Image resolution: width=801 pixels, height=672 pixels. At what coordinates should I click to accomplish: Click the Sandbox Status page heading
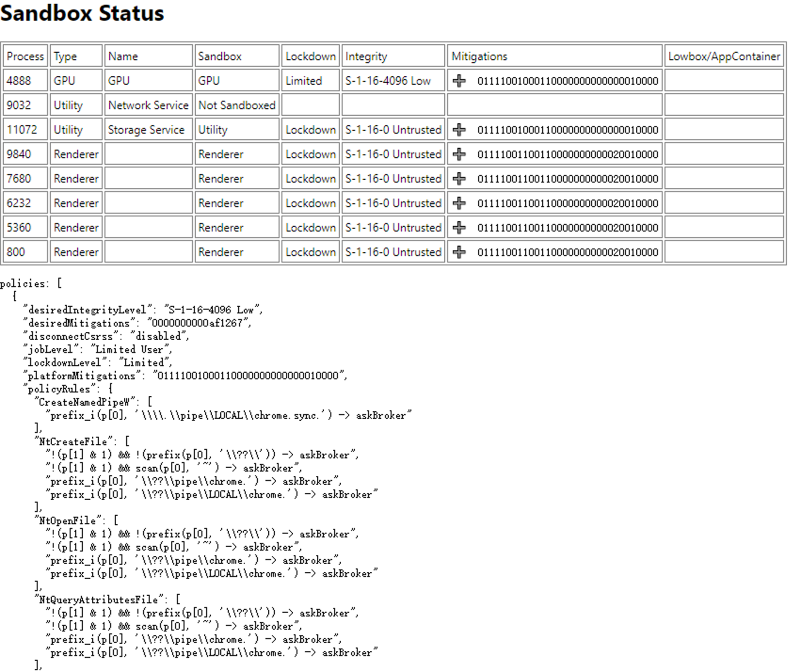tap(82, 13)
